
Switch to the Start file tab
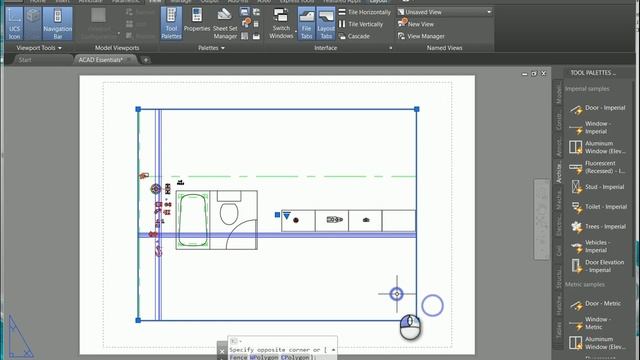pyautogui.click(x=25, y=60)
